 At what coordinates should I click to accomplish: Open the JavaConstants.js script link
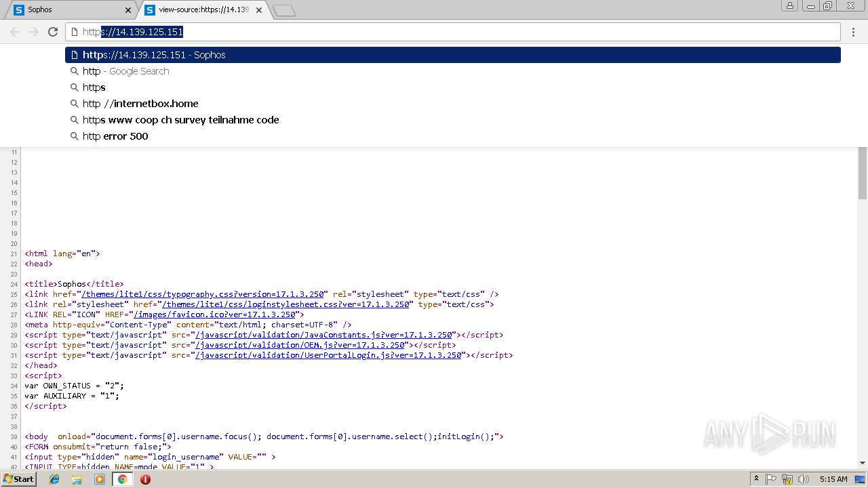pyautogui.click(x=323, y=335)
